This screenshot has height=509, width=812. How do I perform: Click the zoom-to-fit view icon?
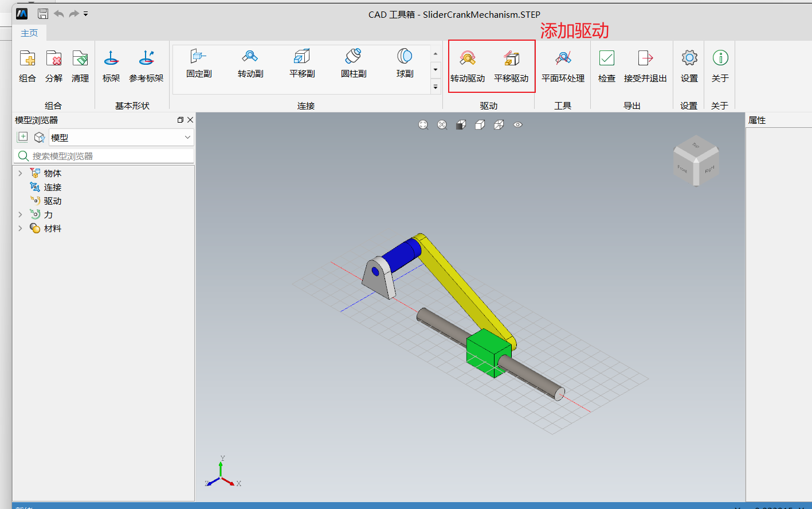pos(423,125)
